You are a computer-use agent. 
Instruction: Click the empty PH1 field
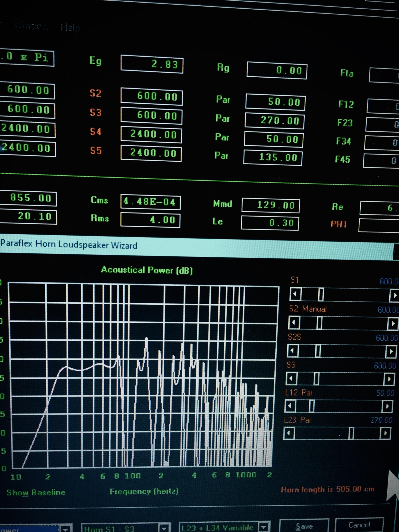pyautogui.click(x=379, y=225)
